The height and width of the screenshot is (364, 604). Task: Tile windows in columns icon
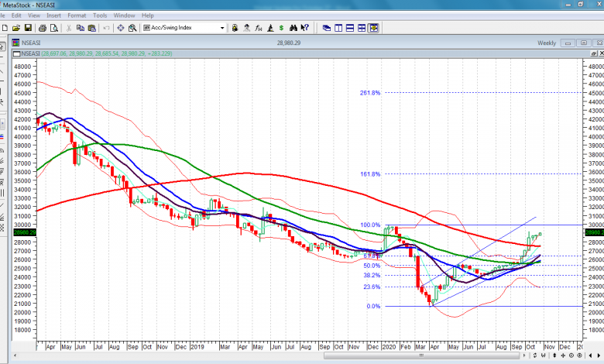click(338, 28)
